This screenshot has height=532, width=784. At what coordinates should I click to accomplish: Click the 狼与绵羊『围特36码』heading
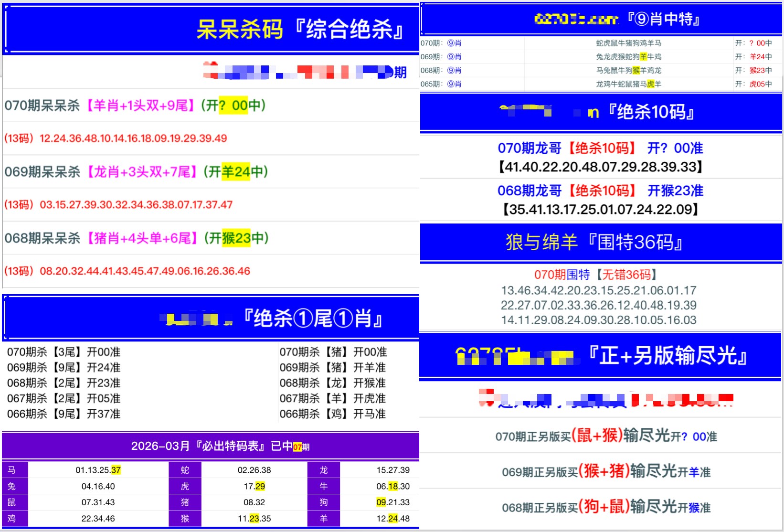pos(594,242)
